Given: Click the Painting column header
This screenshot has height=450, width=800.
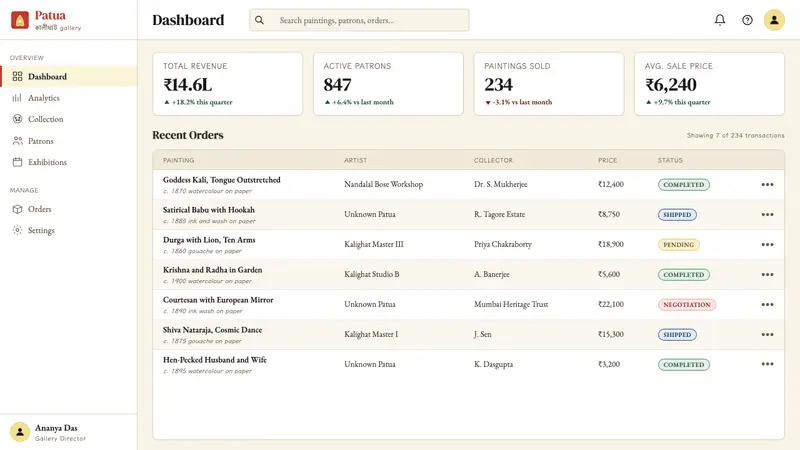Looking at the screenshot, I should (x=179, y=160).
